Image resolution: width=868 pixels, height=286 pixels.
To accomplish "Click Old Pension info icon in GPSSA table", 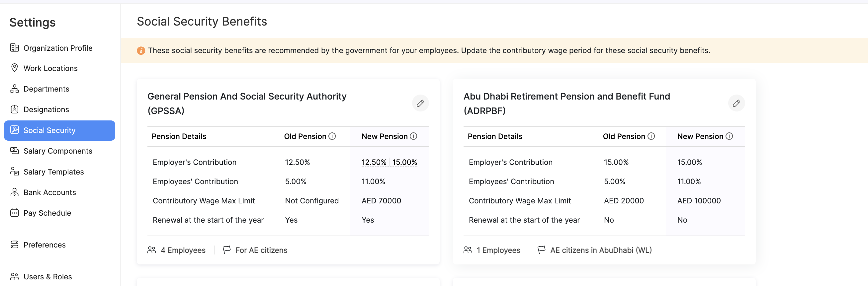I will click(x=333, y=136).
